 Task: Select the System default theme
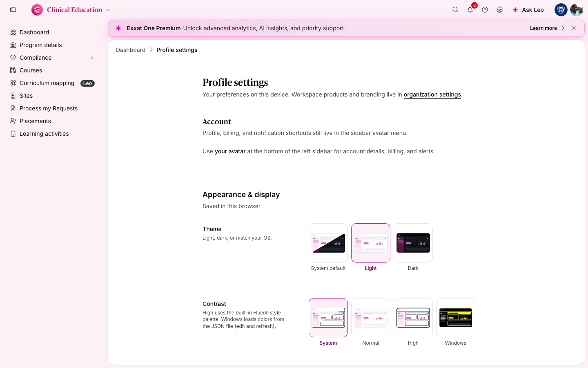tap(328, 243)
